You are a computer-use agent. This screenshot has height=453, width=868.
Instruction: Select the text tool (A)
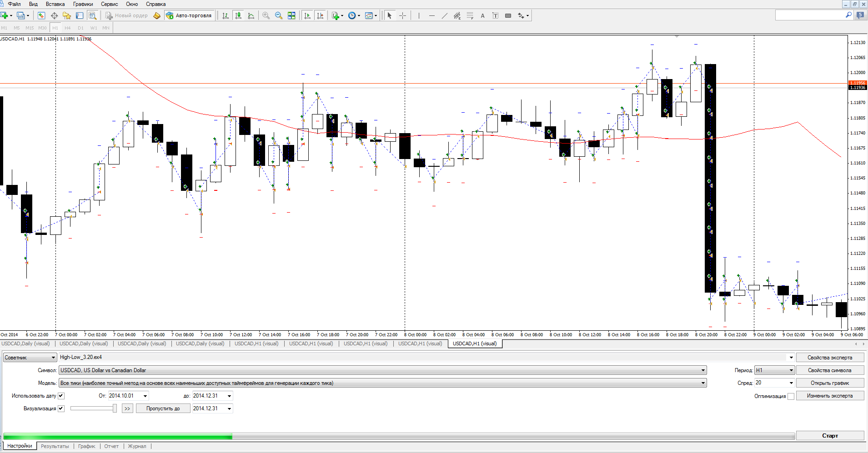click(x=482, y=15)
